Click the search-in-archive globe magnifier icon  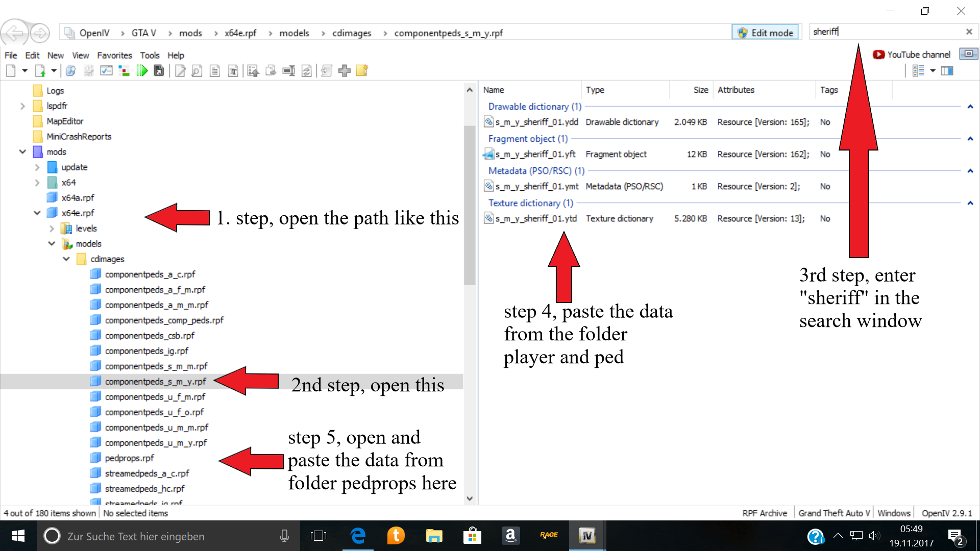(71, 71)
